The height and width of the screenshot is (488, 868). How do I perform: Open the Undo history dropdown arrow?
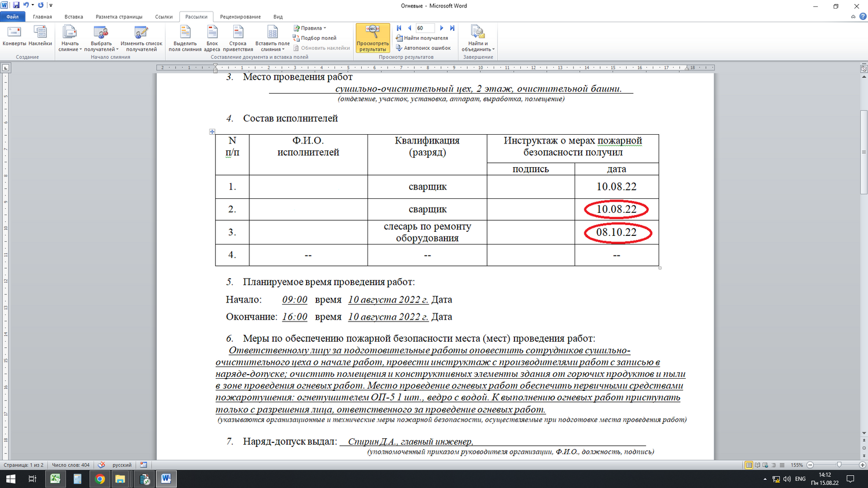point(33,5)
